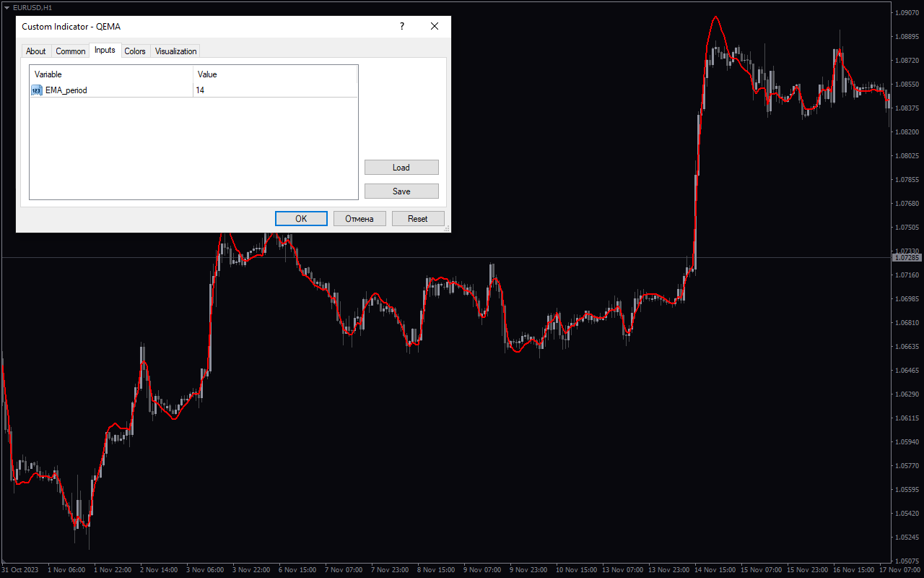Click the 8 Nov 15:00 time label
This screenshot has width=924, height=578.
436,569
